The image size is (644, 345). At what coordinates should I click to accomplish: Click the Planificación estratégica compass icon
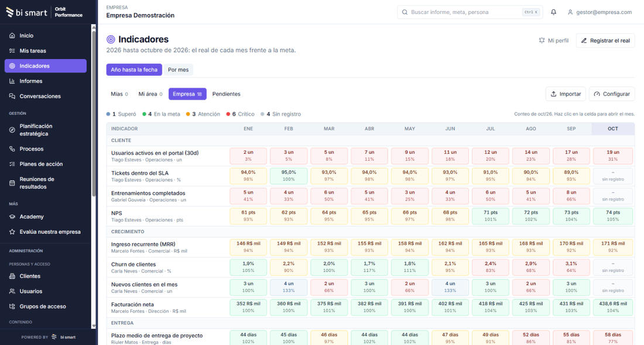12,130
